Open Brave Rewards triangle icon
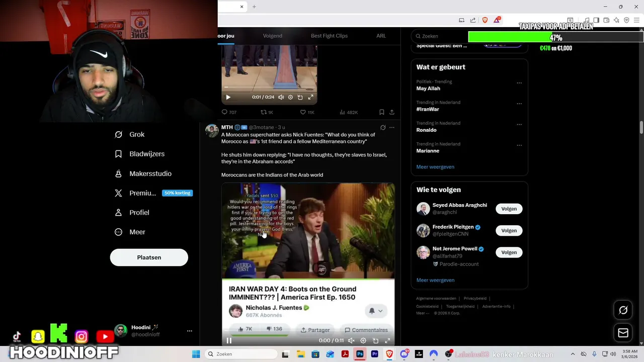This screenshot has width=644, height=362. pyautogui.click(x=497, y=20)
